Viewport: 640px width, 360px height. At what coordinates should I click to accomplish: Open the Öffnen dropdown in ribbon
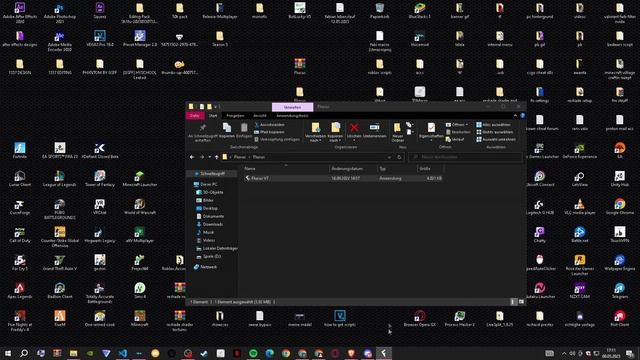point(457,124)
